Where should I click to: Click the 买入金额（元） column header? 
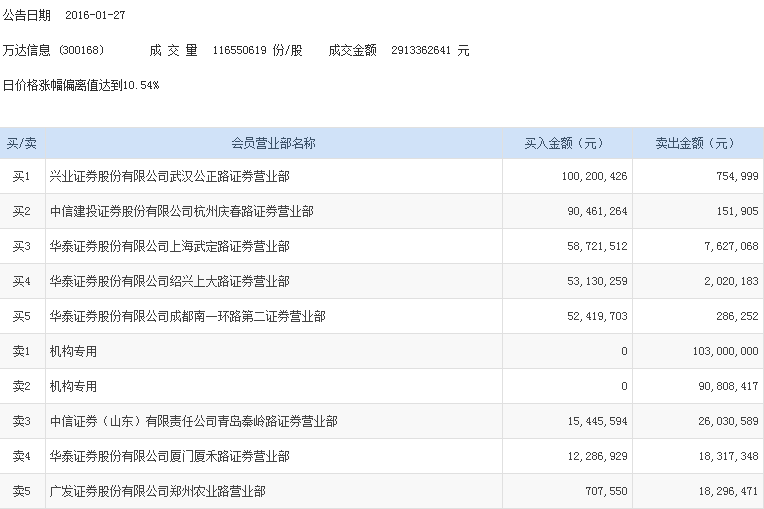[x=565, y=143]
